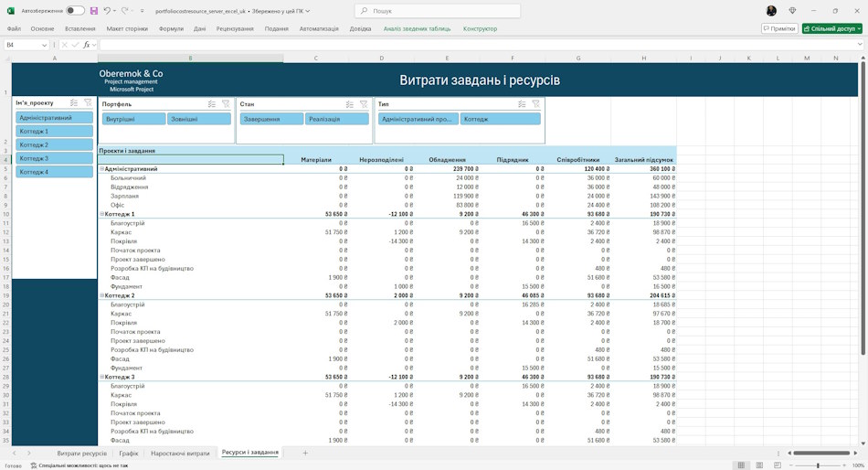Open the Name Box dropdown arrow
The height and width of the screenshot is (470, 868).
point(44,45)
